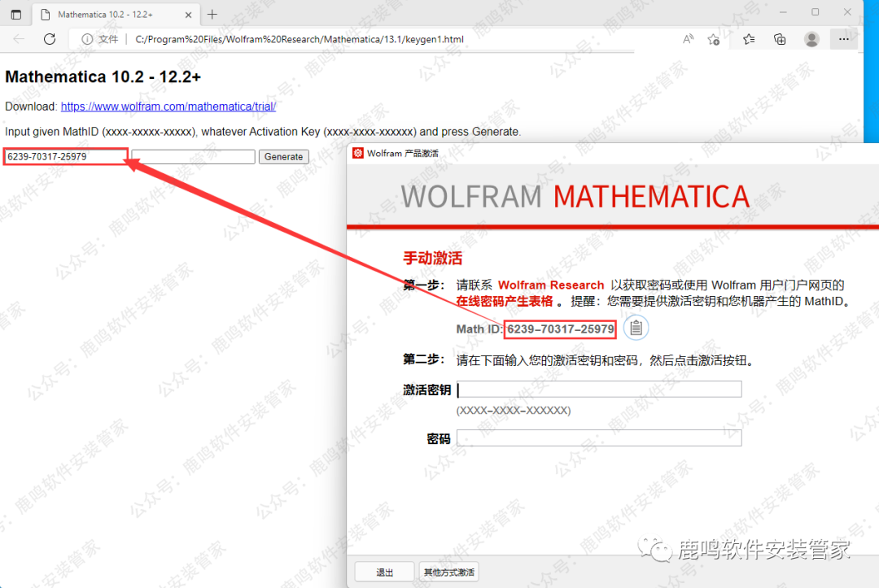The width and height of the screenshot is (879, 588).
Task: Click the 退出 button
Action: 384,573
